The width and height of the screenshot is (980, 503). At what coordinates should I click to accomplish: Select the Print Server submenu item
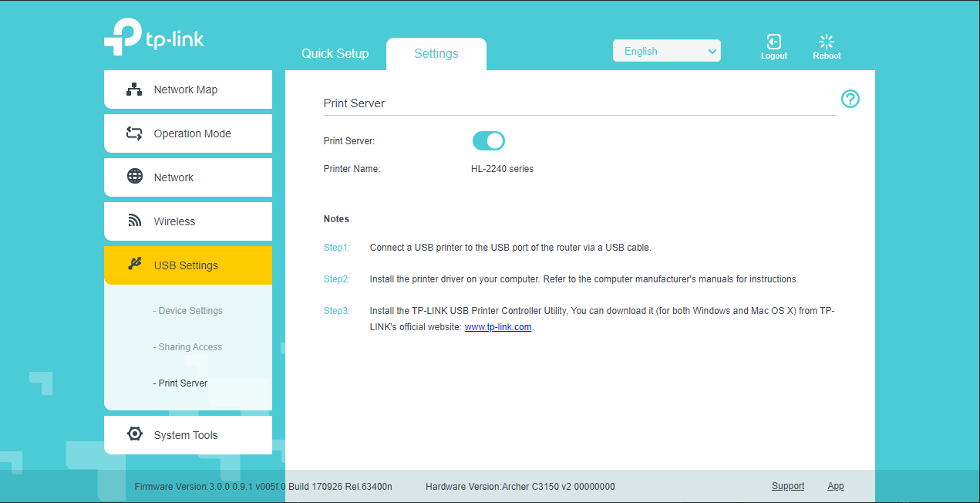click(x=180, y=383)
